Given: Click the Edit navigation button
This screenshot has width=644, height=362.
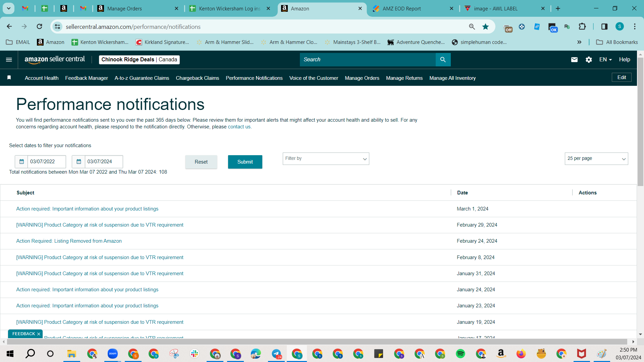Looking at the screenshot, I should pyautogui.click(x=622, y=77).
